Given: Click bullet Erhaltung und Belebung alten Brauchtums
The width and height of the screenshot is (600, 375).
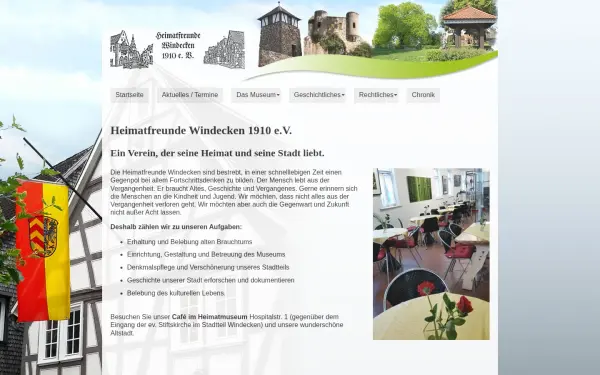Looking at the screenshot, I should click(x=189, y=242).
